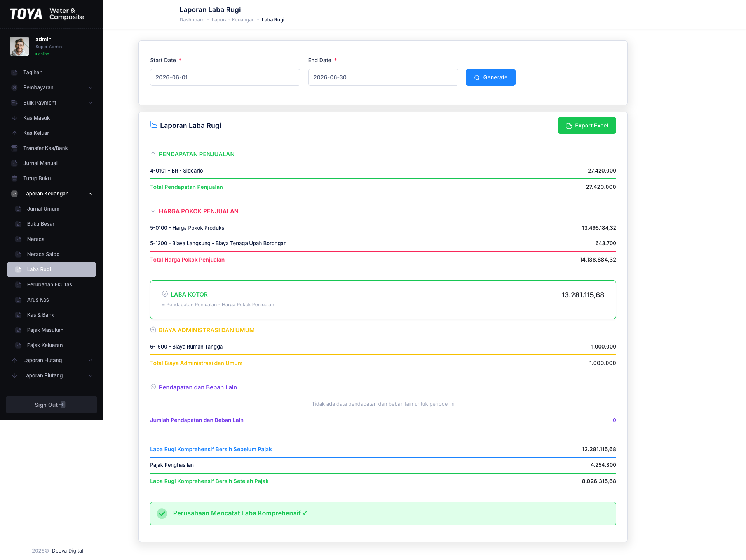Expand the Bulk Payment menu chevron

(91, 103)
